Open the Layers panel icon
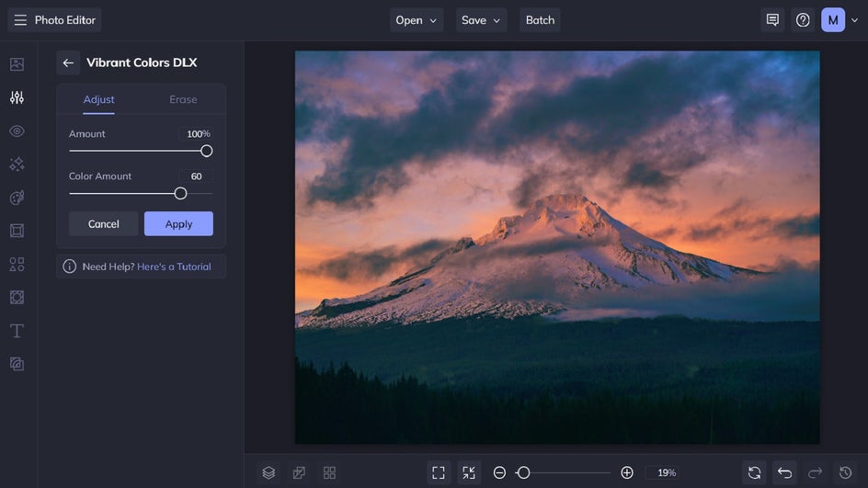This screenshot has width=868, height=488. point(268,472)
